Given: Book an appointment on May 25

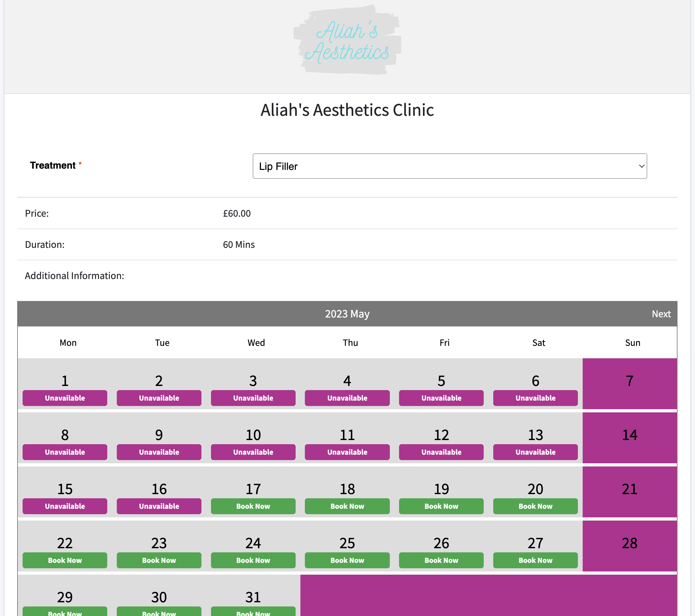Looking at the screenshot, I should click(347, 560).
